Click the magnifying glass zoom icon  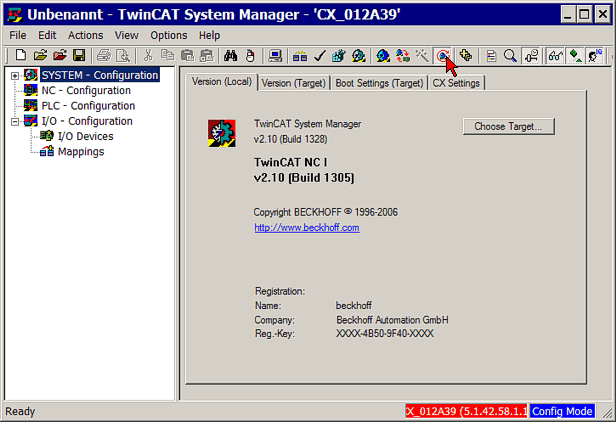click(510, 56)
